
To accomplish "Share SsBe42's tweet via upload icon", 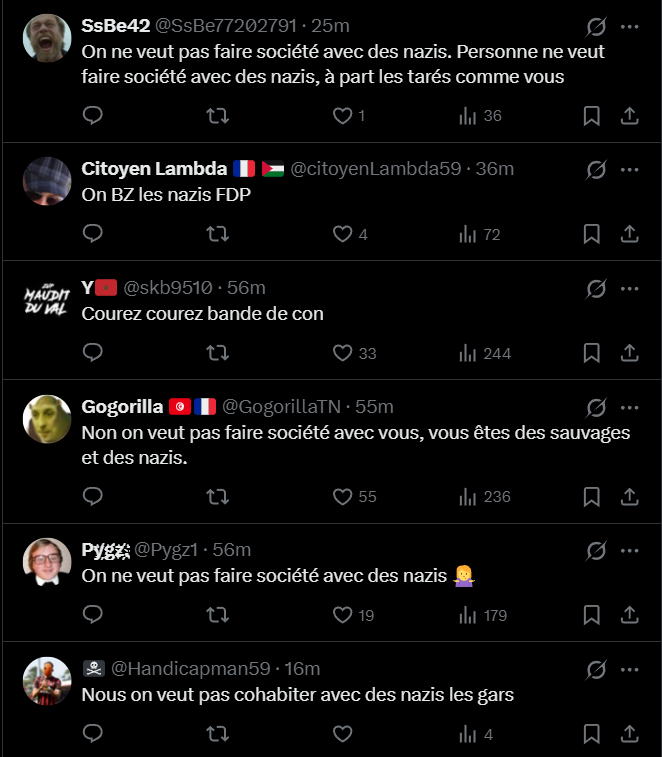I will coord(629,116).
